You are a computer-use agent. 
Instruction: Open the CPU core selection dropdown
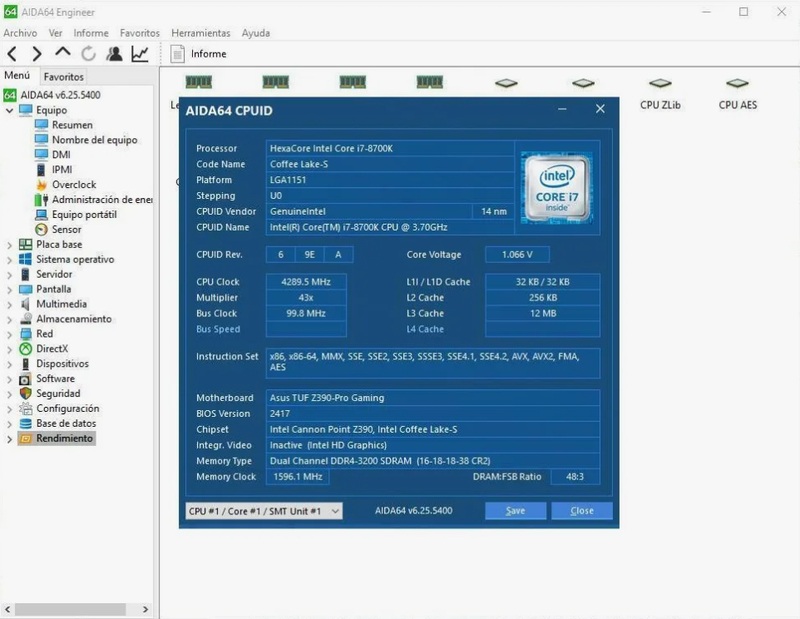[x=264, y=511]
